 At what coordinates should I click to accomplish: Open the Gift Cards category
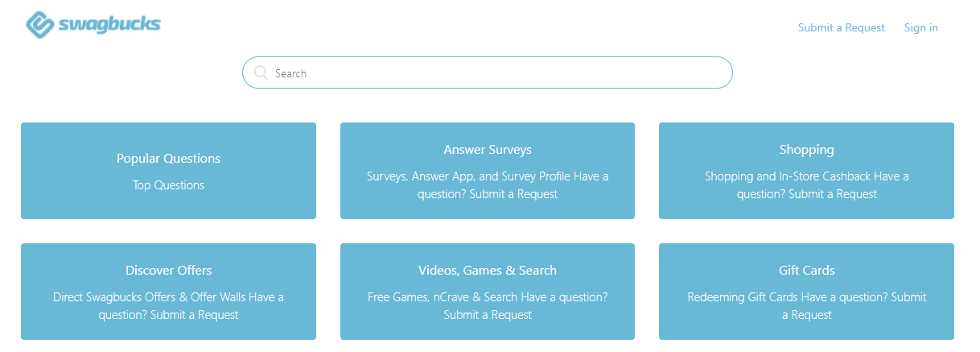(x=806, y=292)
